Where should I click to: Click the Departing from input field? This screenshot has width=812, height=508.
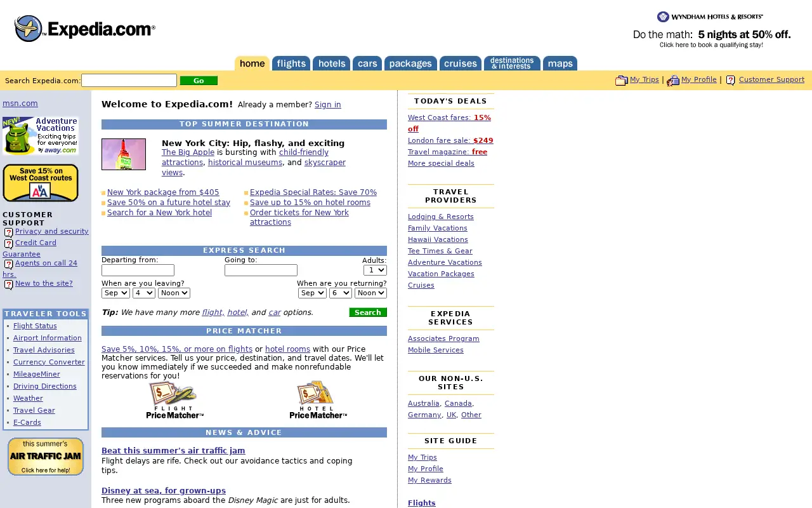coord(138,271)
